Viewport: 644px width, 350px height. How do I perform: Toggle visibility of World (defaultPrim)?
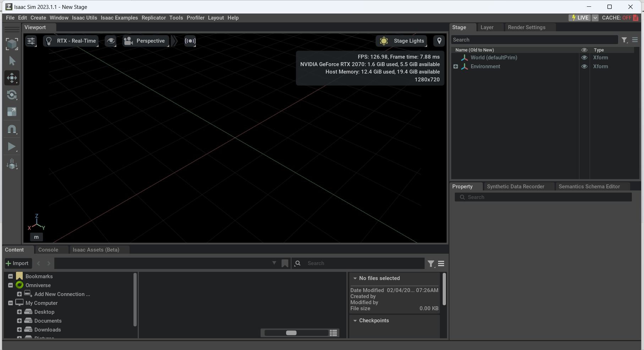pyautogui.click(x=584, y=57)
